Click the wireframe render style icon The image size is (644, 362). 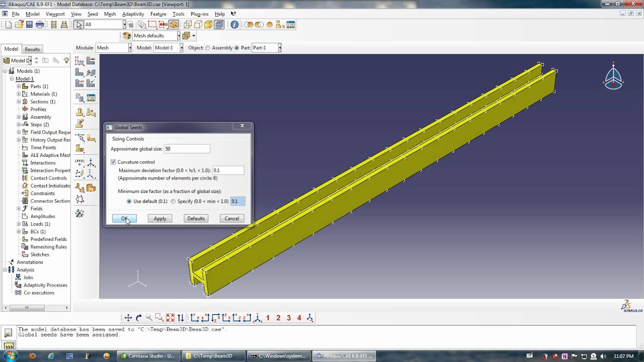pos(187,25)
